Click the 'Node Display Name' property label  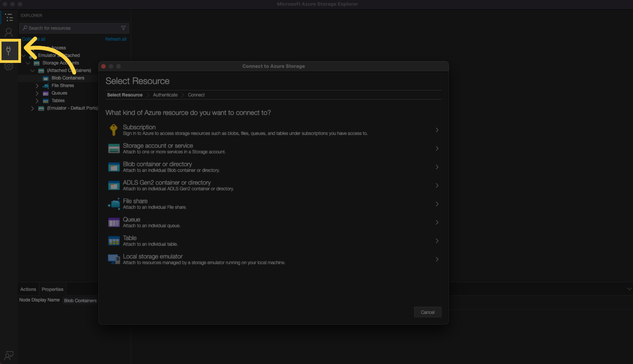[x=39, y=300]
